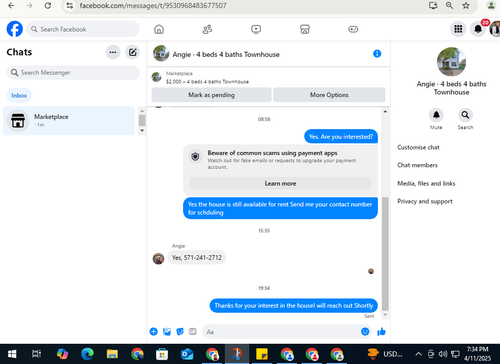Click More Options button
Screen dimensions: 500x364
tap(329, 95)
